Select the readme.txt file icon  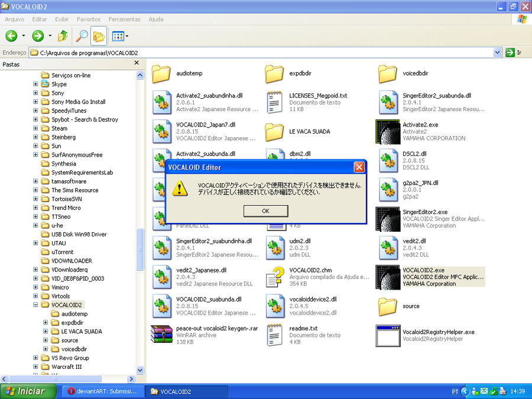274,335
